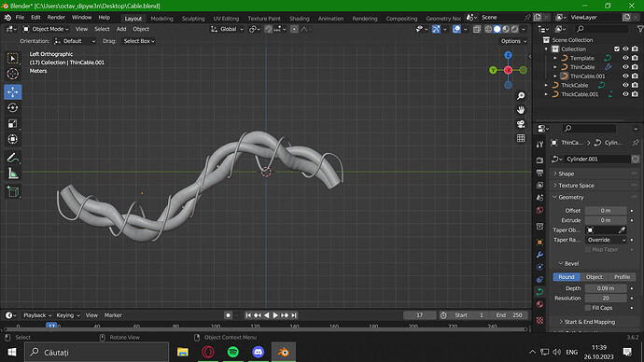Toggle auto keying record button
The width and height of the screenshot is (644, 362).
(228, 315)
